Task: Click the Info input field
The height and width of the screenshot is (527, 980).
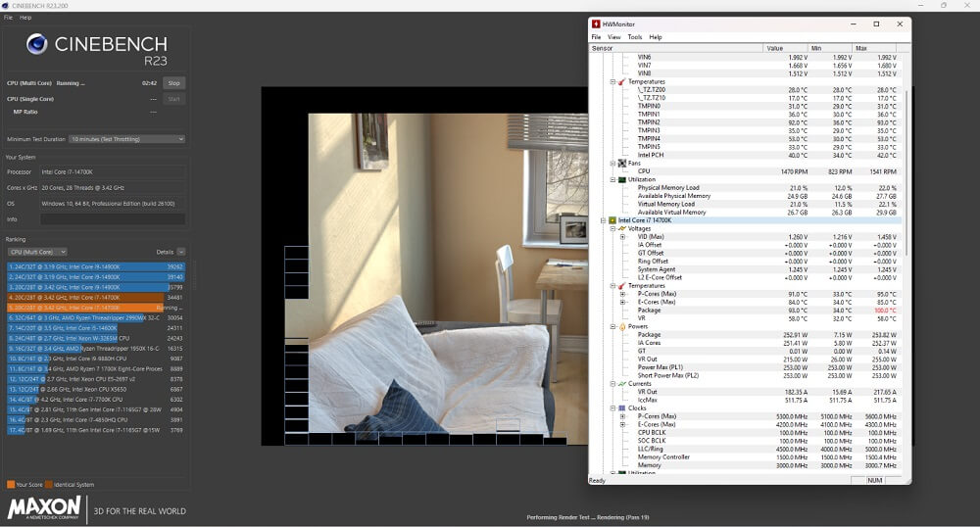Action: point(112,219)
